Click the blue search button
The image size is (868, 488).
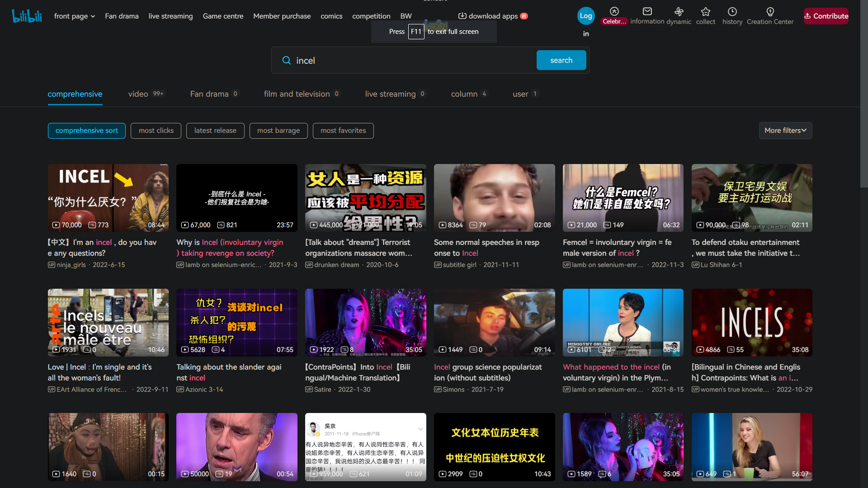(561, 60)
